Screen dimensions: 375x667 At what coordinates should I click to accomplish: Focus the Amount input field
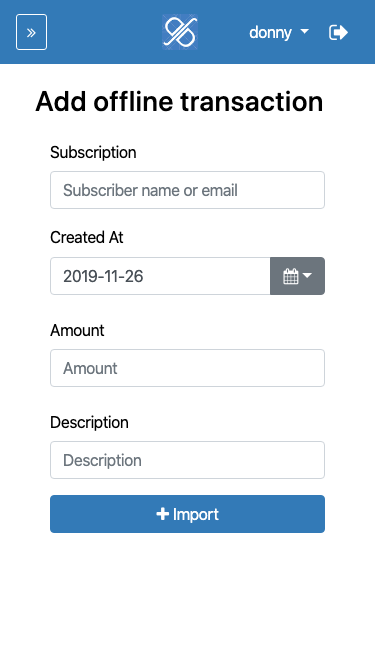coord(188,368)
